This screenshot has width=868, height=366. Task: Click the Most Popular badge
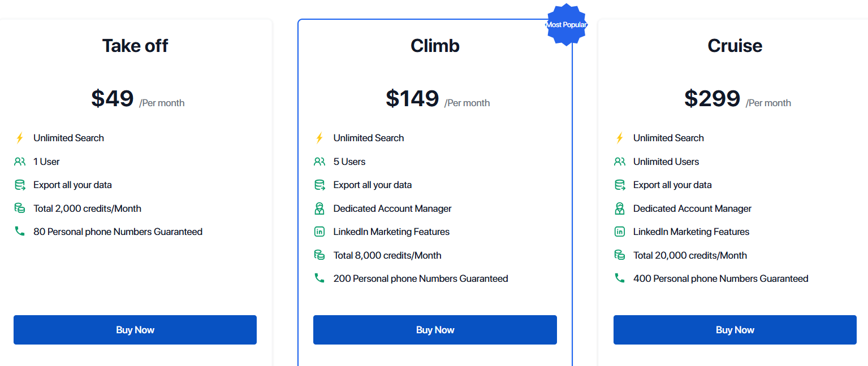coord(566,24)
